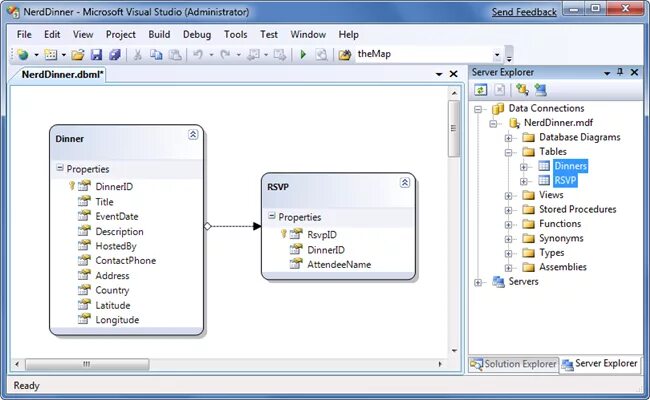The height and width of the screenshot is (400, 650).
Task: Collapse the RSVP entity with its chevron icon
Action: tap(405, 182)
